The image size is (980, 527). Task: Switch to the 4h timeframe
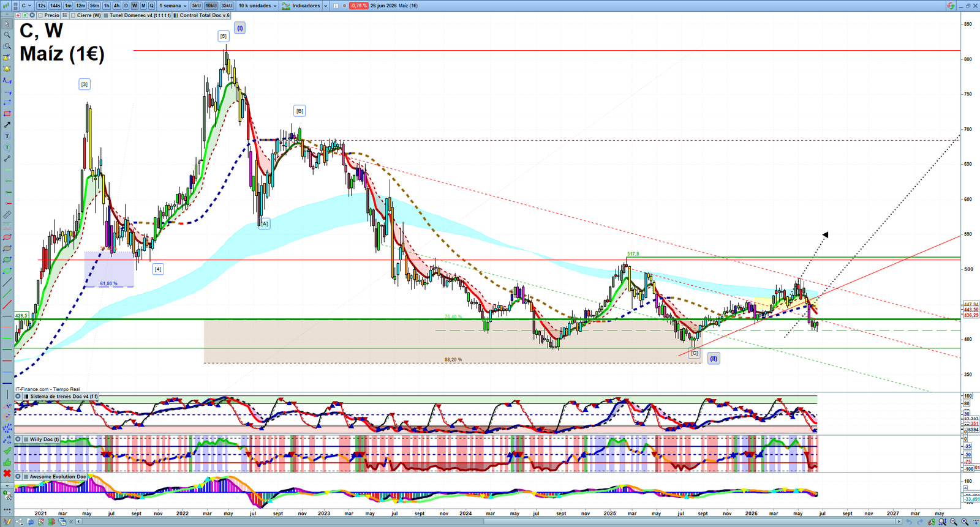116,6
